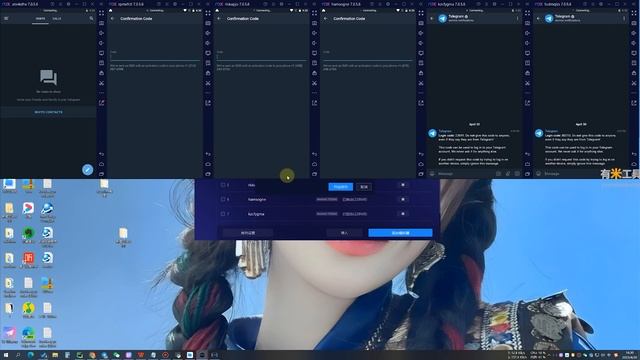Click volume up icon on kzclygma sidebar
Image resolution: width=640 pixels, height=360 pixels.
[x=527, y=33]
